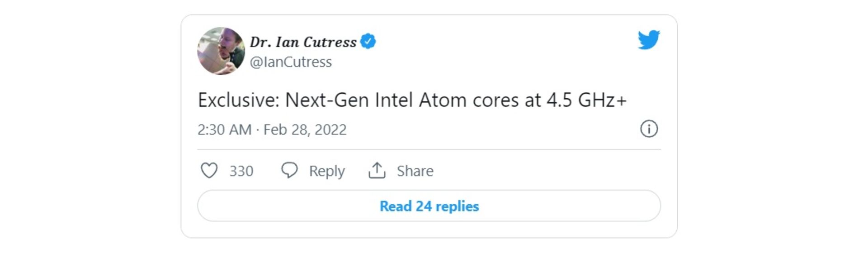Click the 4.5 GHz+ text in tweet

tap(587, 100)
